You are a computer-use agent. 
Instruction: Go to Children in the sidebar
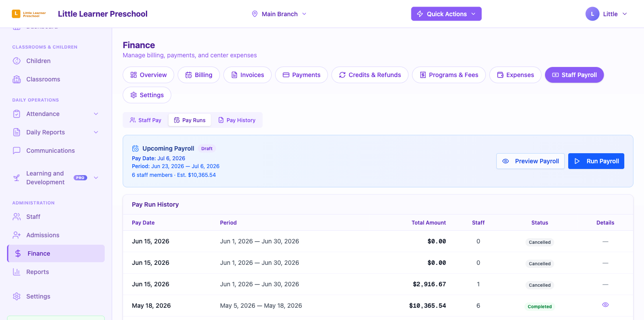pyautogui.click(x=56, y=61)
